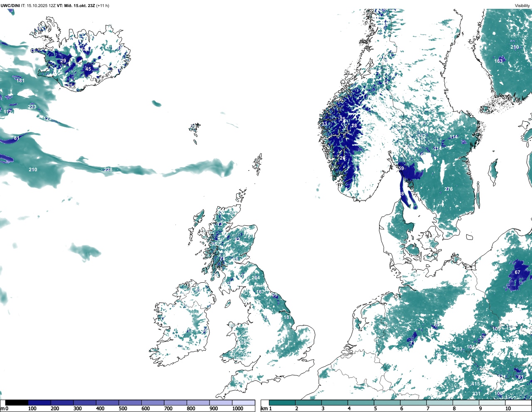Click the '(+11 h)' forecast offset text
Viewport: 532px width, 412px height.
[103, 6]
